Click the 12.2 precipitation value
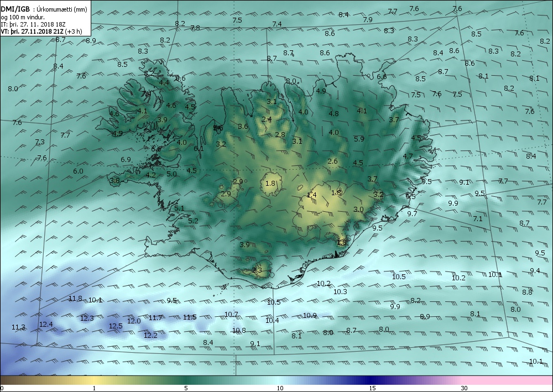The height and width of the screenshot is (392, 553). [x=150, y=335]
